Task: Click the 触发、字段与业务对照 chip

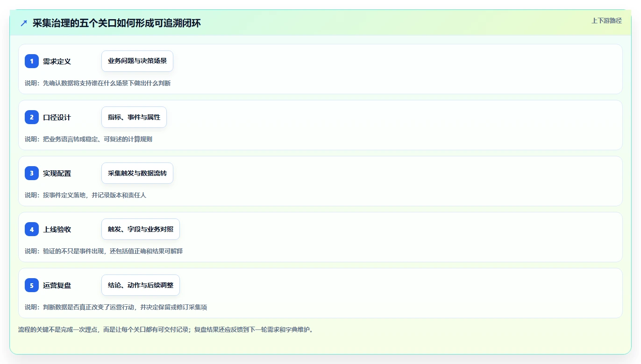Action: pos(141,229)
